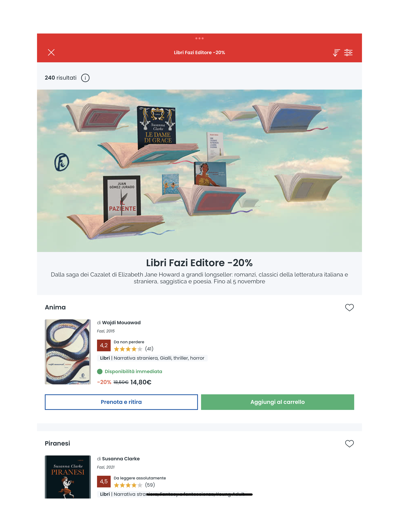Close the Libri Fazi Editore panel
This screenshot has width=399, height=532.
tap(51, 52)
